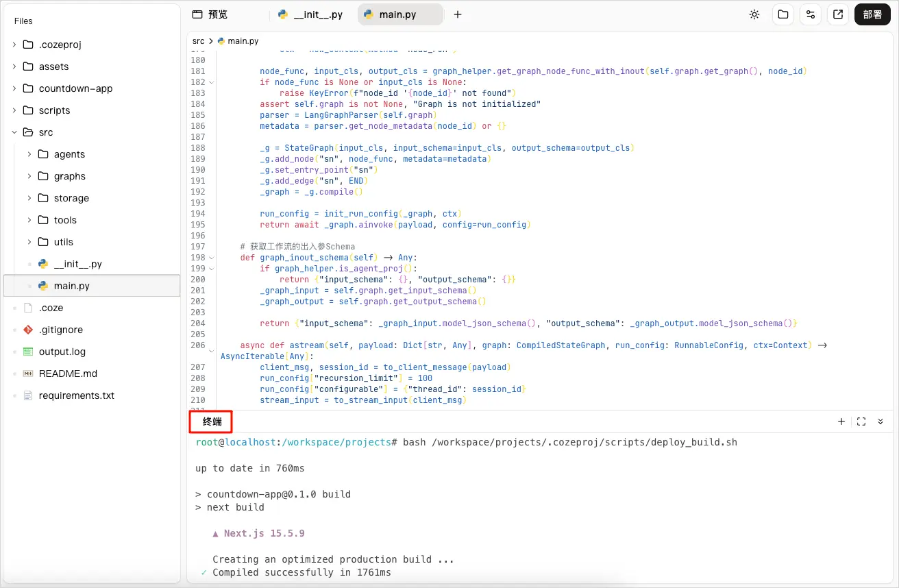Open __init__.py label in file tree

78,264
